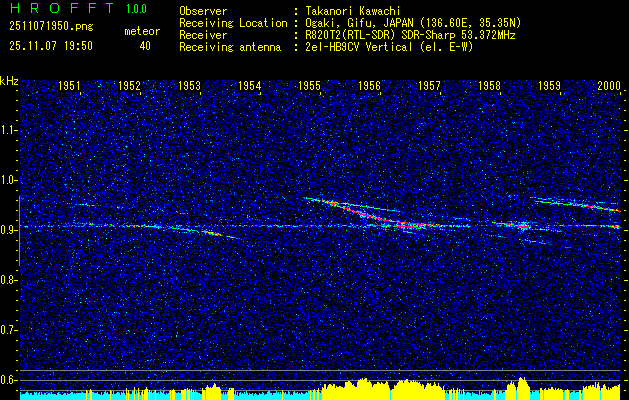Viewport: 629px width, 400px height.
Task: Click the 1.1 kHz frequency label
Action: point(8,131)
